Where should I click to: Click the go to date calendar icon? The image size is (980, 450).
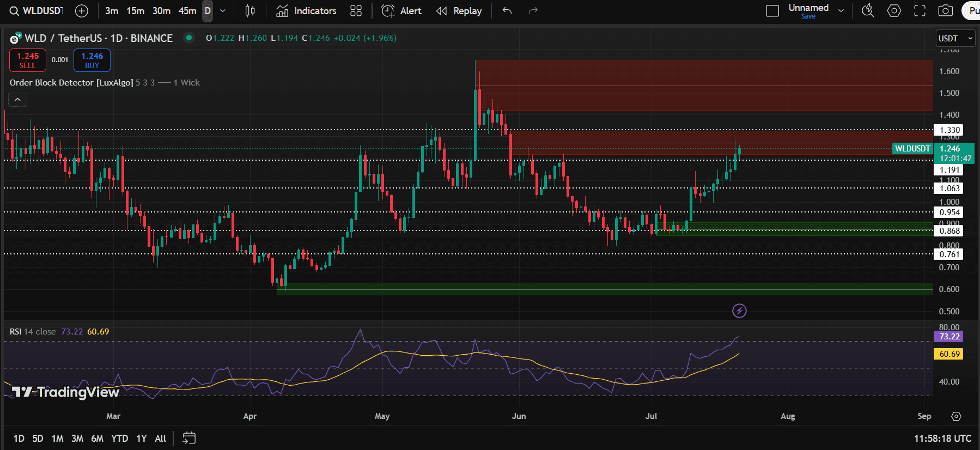pos(189,438)
